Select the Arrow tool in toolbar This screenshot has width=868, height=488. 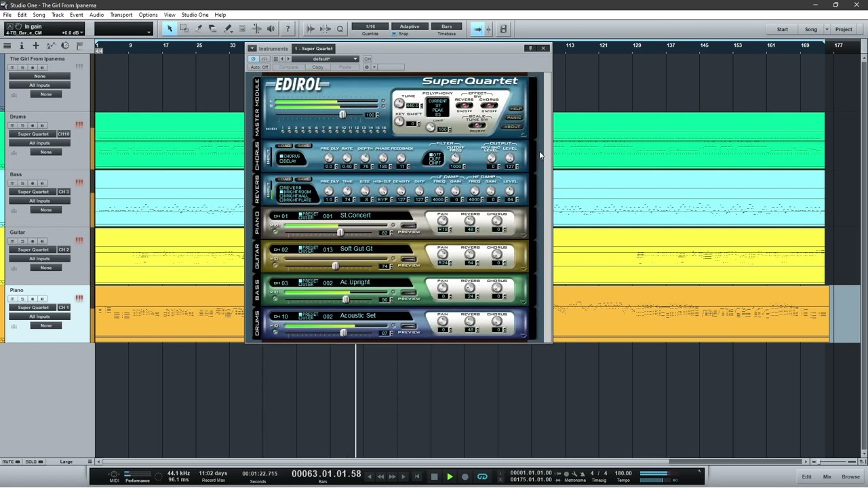170,29
